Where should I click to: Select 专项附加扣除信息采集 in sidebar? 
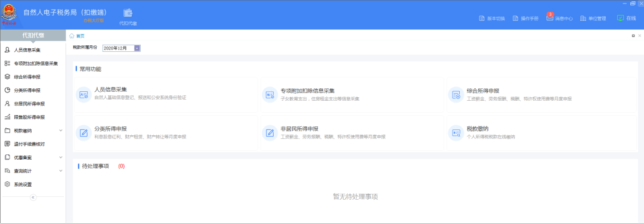click(x=33, y=64)
